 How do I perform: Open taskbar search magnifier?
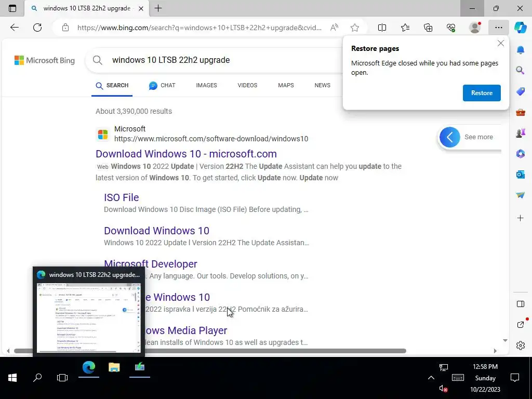37,378
